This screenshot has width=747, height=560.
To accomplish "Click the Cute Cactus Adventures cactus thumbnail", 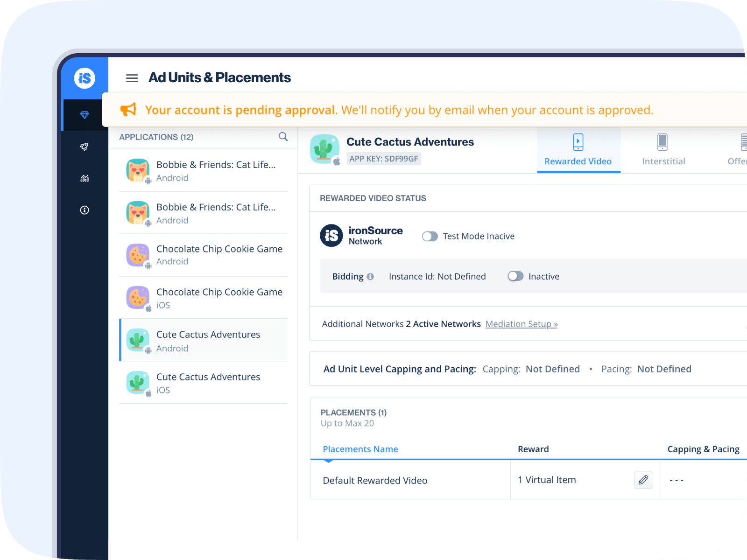I will (325, 148).
